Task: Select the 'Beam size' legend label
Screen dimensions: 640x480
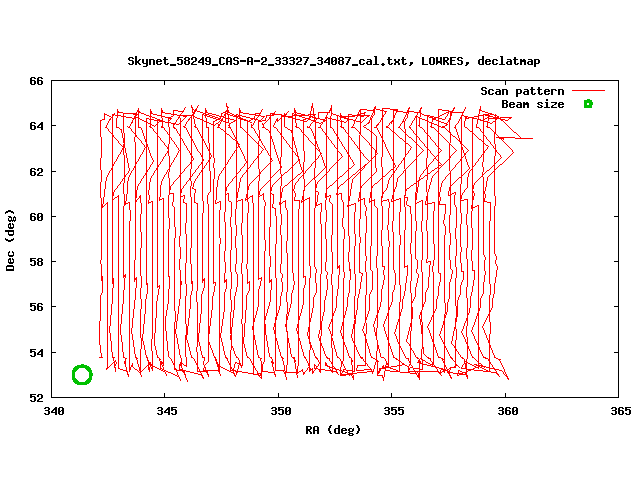Action: pos(533,104)
